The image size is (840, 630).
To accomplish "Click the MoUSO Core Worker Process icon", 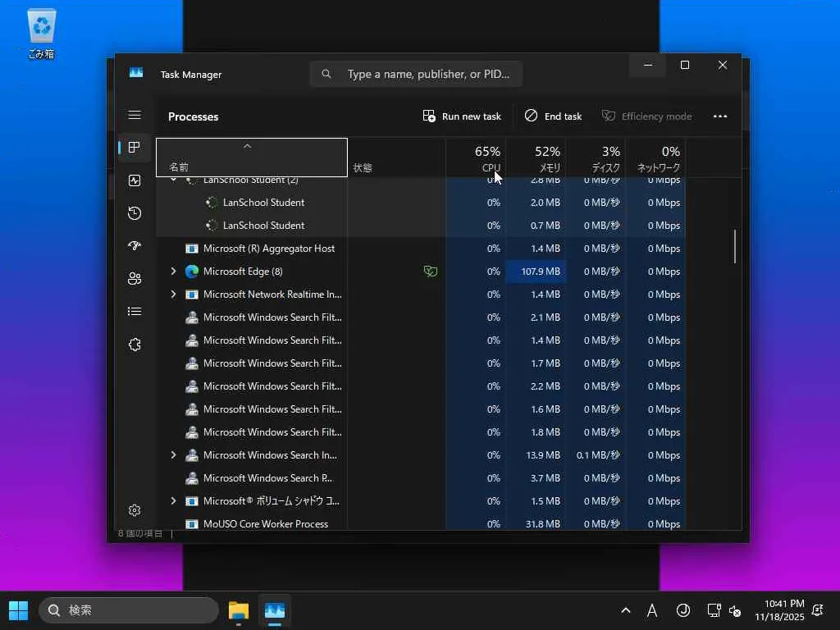I will point(192,524).
